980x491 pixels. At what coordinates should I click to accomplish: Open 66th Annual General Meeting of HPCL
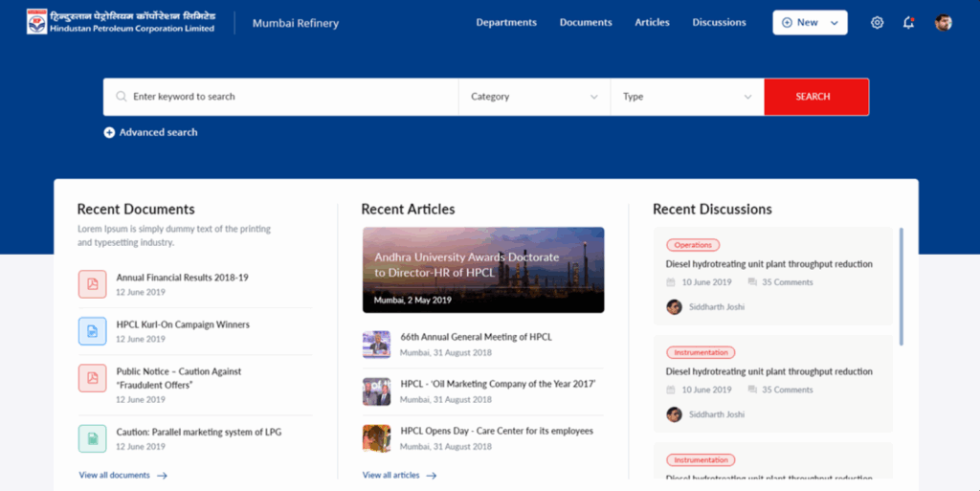pyautogui.click(x=477, y=337)
